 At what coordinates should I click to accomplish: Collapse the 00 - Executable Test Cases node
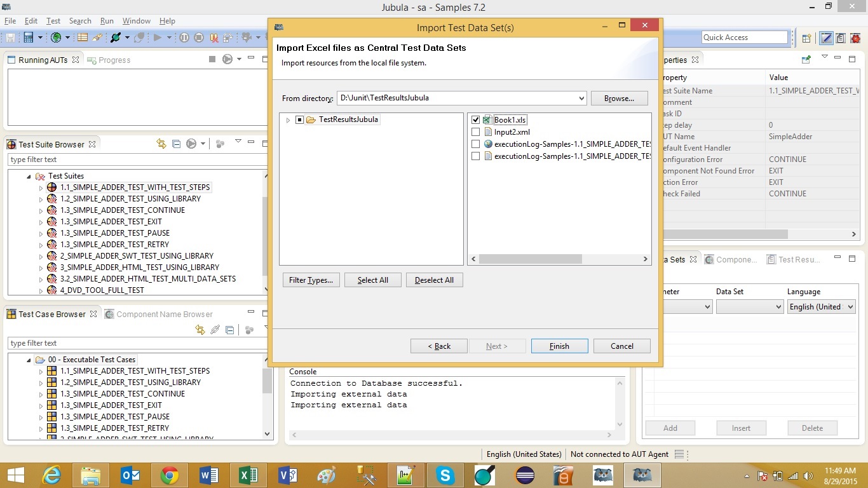point(29,360)
